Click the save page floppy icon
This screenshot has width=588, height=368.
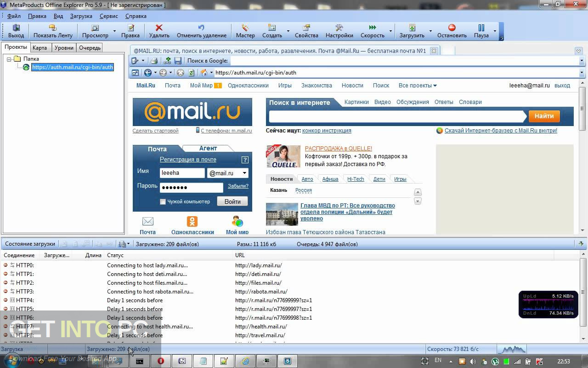[x=178, y=61]
